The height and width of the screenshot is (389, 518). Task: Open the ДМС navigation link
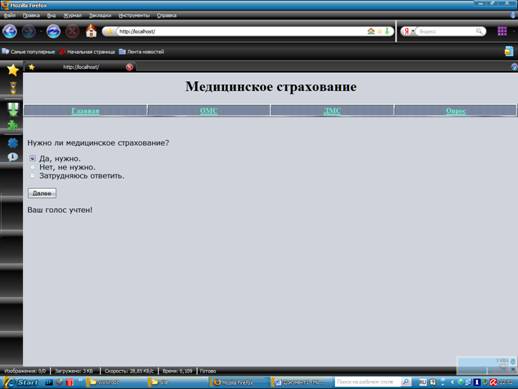click(x=332, y=111)
